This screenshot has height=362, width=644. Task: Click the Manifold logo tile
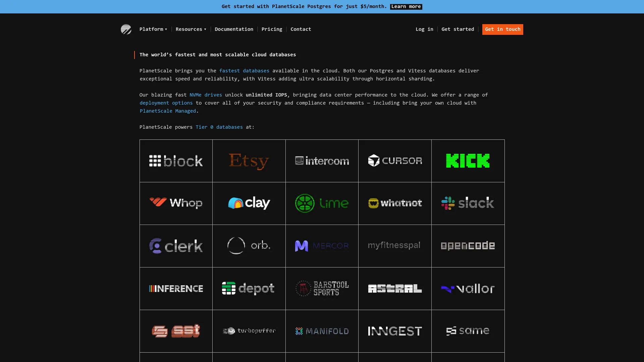pos(322,331)
